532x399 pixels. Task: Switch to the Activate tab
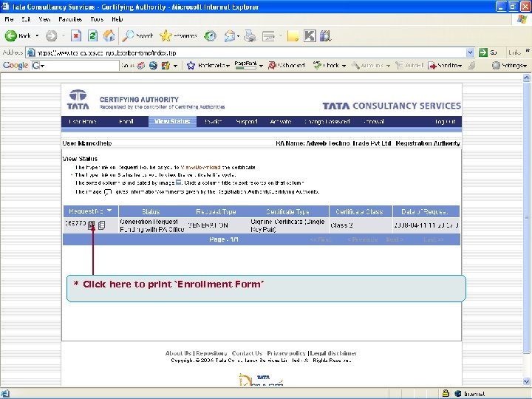tap(281, 121)
